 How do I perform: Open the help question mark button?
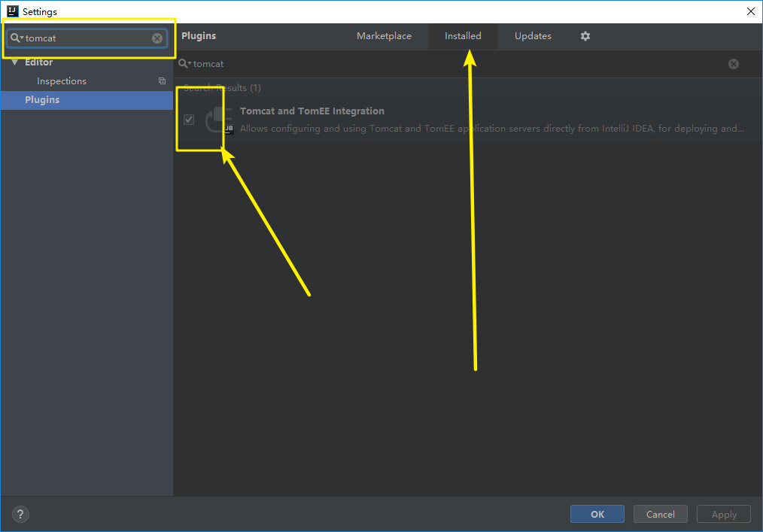(20, 514)
